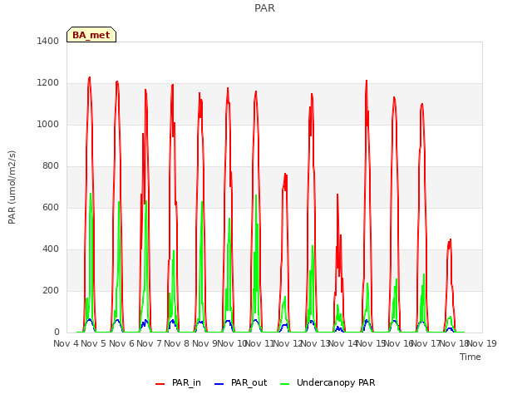This screenshot has width=532, height=399.
Task: Click the 0 y-axis tick label
Action: pyautogui.click(x=57, y=332)
